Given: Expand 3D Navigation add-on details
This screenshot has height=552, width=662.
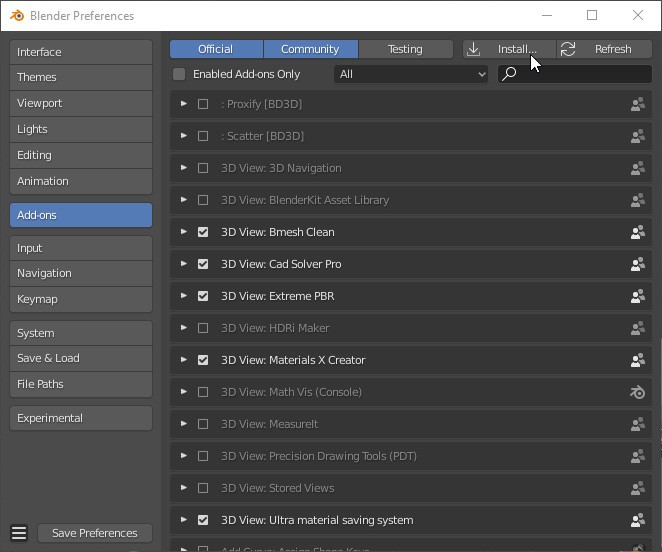Looking at the screenshot, I should (x=184, y=168).
